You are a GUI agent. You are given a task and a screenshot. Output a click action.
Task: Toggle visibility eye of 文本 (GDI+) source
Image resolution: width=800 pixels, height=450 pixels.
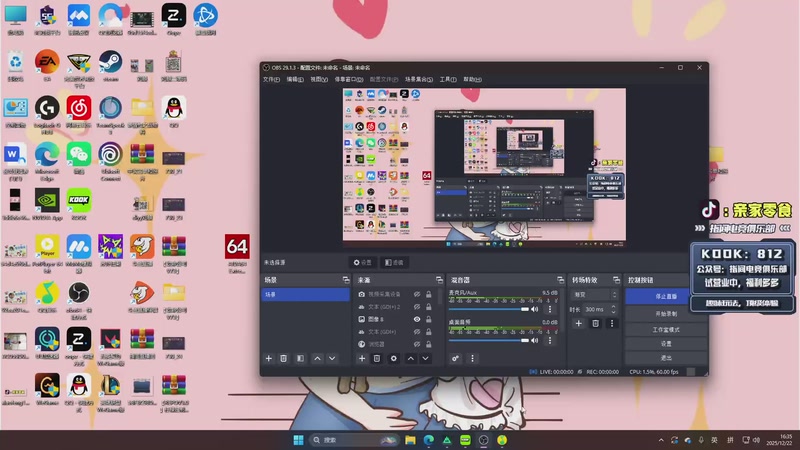pos(417,332)
